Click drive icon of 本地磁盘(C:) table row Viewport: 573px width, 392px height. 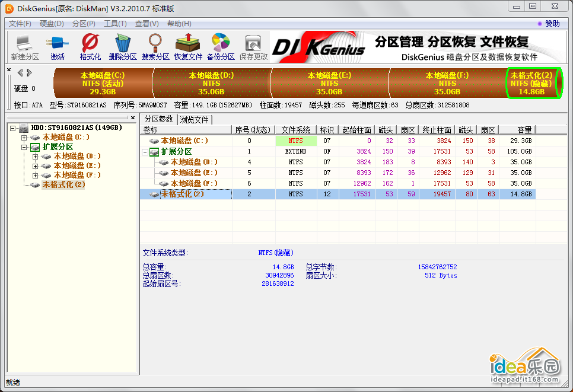tap(154, 141)
